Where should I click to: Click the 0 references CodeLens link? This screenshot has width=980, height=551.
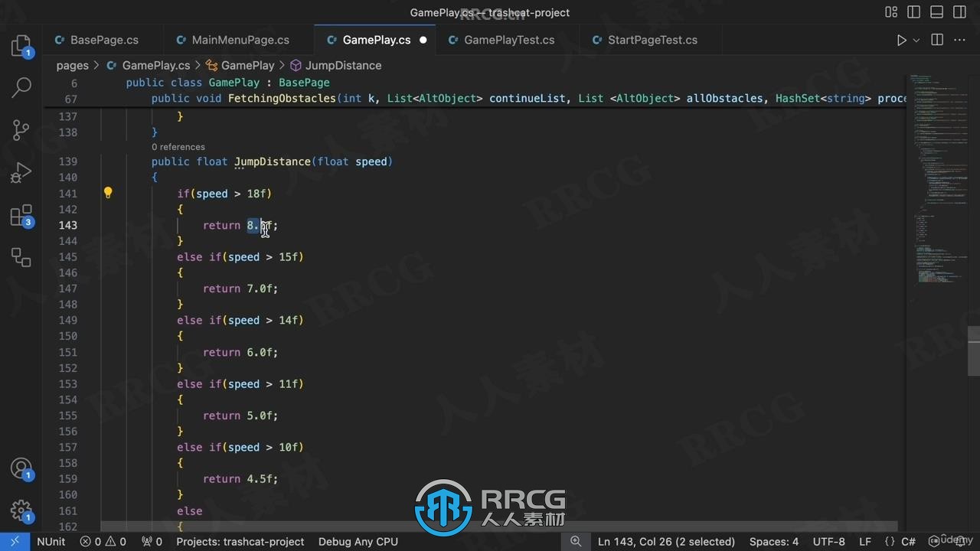(178, 147)
